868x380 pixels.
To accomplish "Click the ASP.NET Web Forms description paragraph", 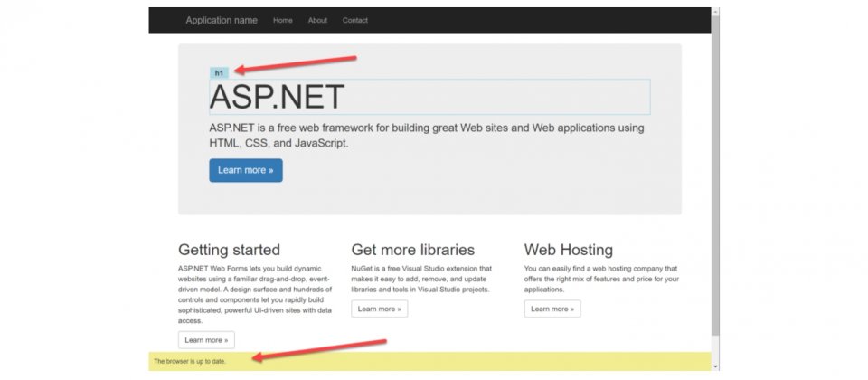I will pyautogui.click(x=255, y=295).
